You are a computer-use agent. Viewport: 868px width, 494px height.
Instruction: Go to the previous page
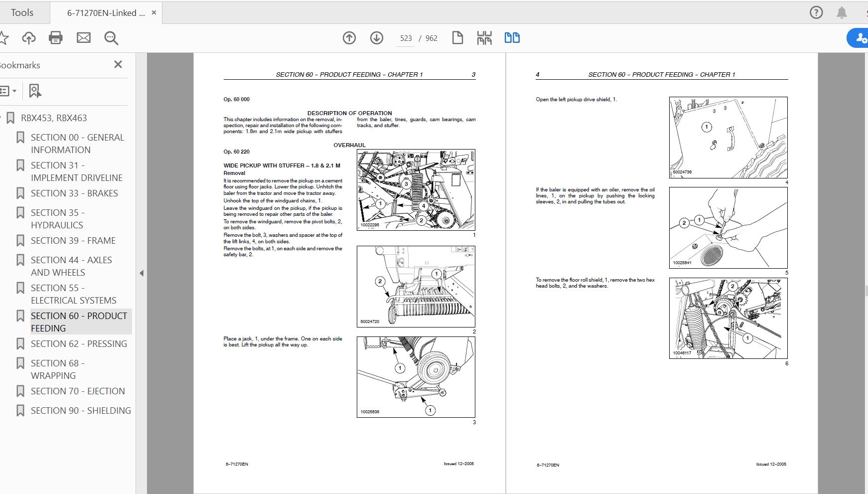click(x=349, y=38)
